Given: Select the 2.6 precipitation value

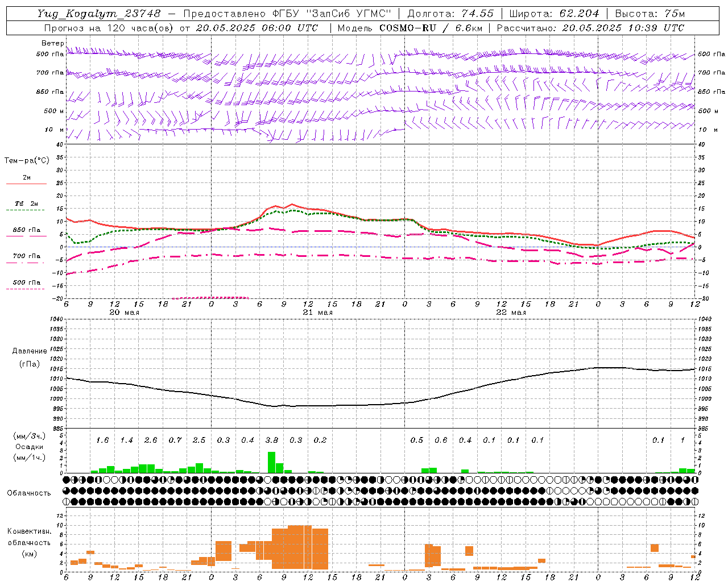Looking at the screenshot, I should pos(151,440).
